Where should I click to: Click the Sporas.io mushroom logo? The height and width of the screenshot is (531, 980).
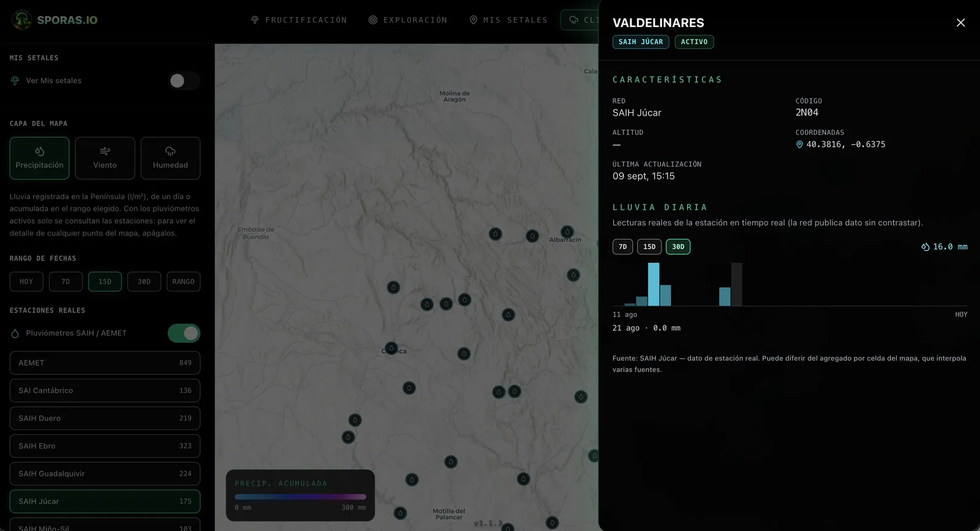click(x=22, y=20)
